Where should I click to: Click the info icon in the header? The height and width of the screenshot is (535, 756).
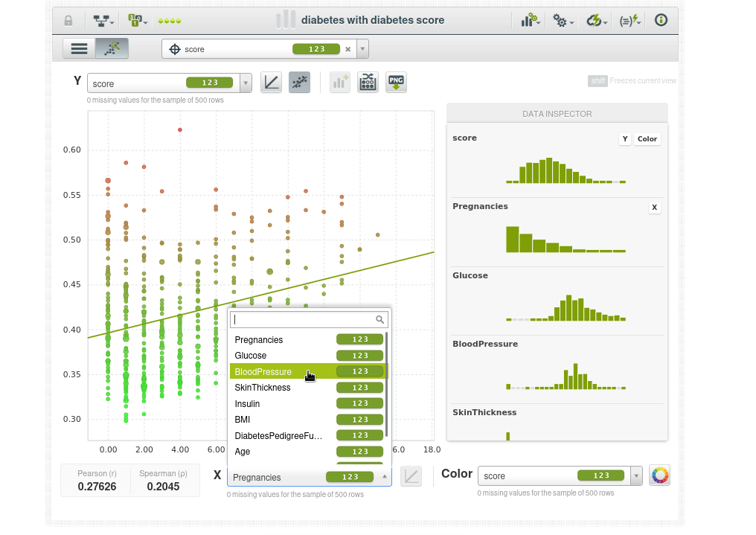tap(661, 21)
